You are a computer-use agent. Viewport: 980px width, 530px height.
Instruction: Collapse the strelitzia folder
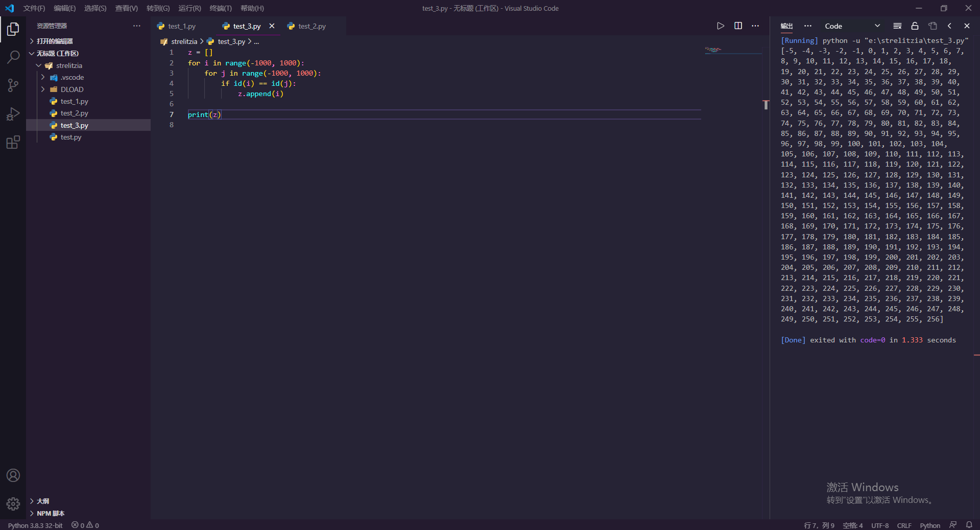tap(88, 65)
